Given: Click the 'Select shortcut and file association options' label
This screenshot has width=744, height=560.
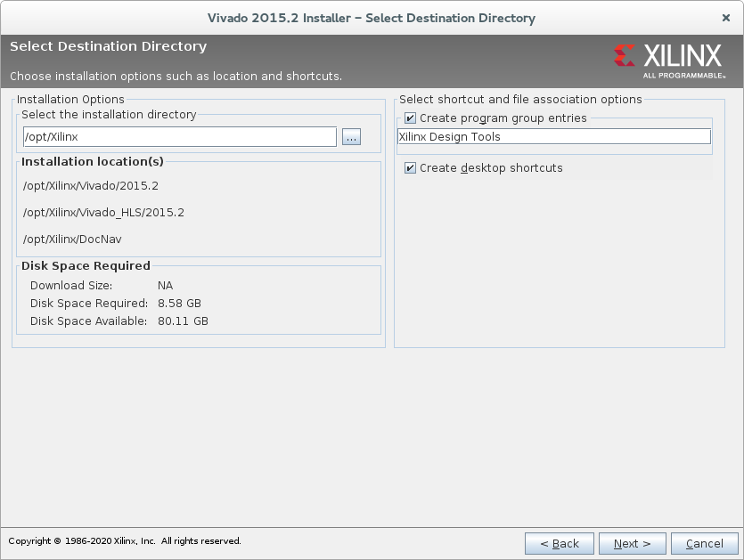Looking at the screenshot, I should point(520,100).
